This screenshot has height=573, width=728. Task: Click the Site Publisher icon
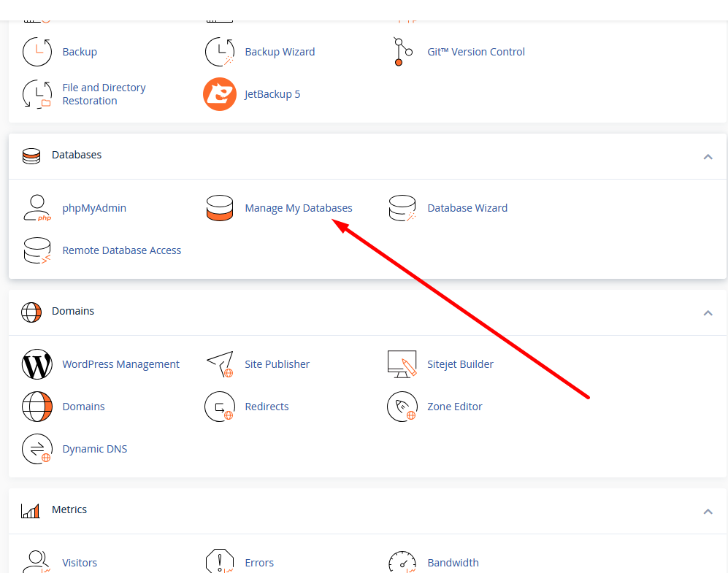pos(219,364)
